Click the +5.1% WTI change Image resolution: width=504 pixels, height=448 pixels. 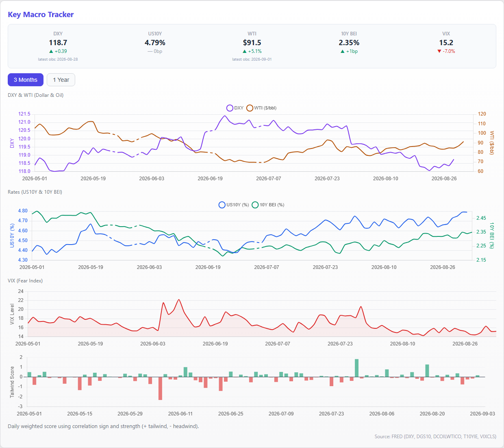[255, 51]
